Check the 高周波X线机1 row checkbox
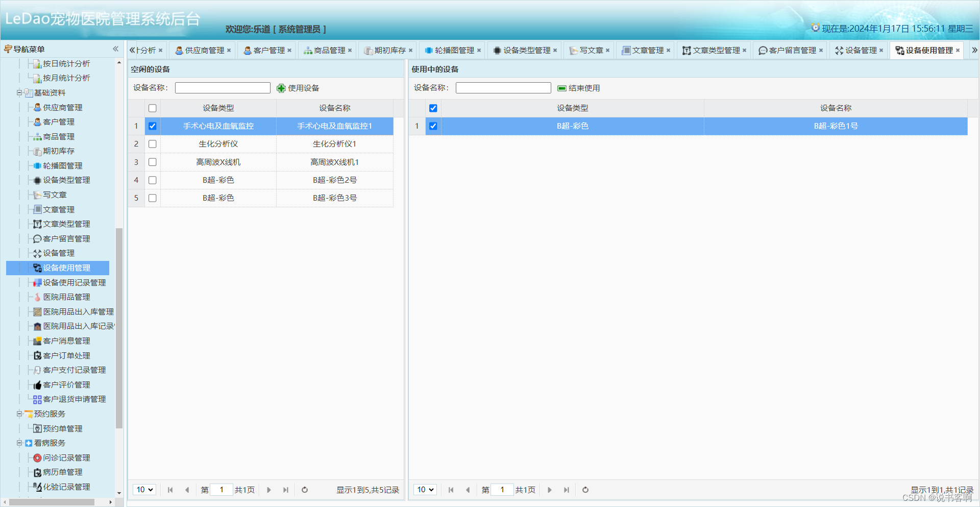Screen dimensions: 980x507 coord(152,162)
